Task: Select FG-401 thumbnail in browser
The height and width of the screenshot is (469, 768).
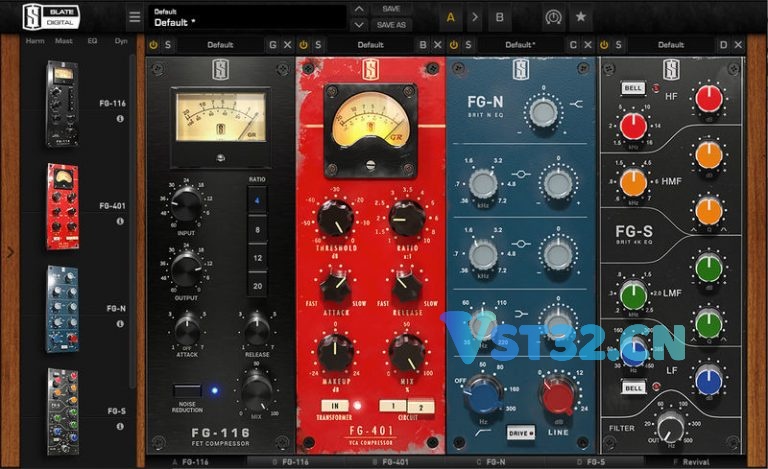Action: [62, 207]
